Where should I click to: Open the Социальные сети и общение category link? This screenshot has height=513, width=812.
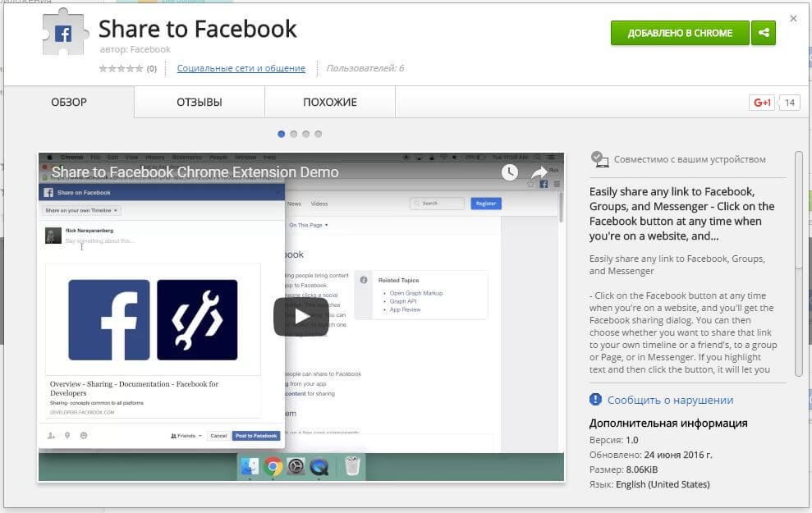pyautogui.click(x=241, y=69)
